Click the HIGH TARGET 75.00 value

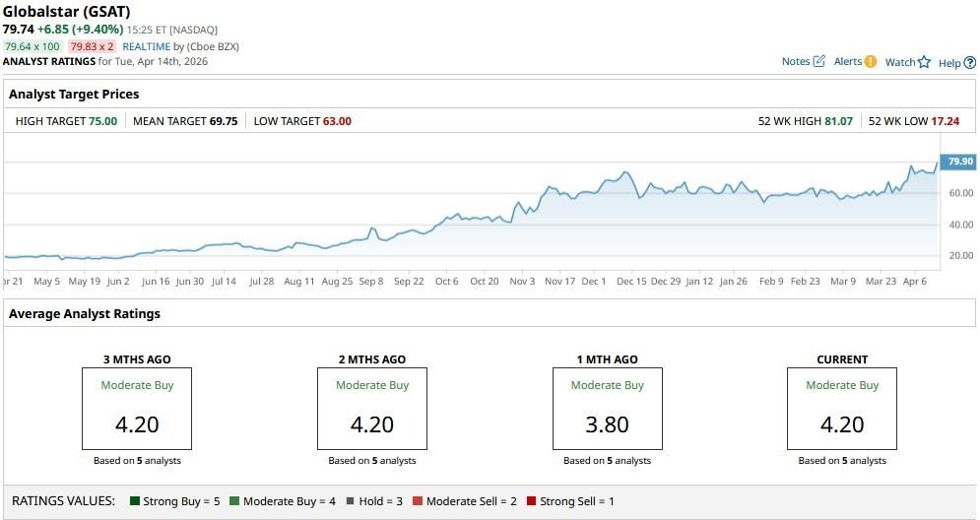102,121
